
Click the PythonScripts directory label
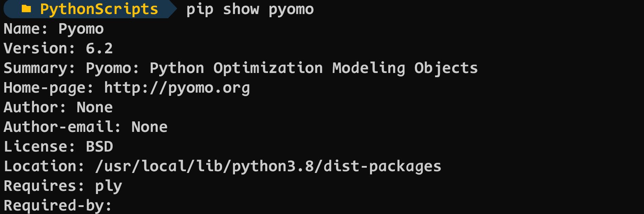coord(99,9)
